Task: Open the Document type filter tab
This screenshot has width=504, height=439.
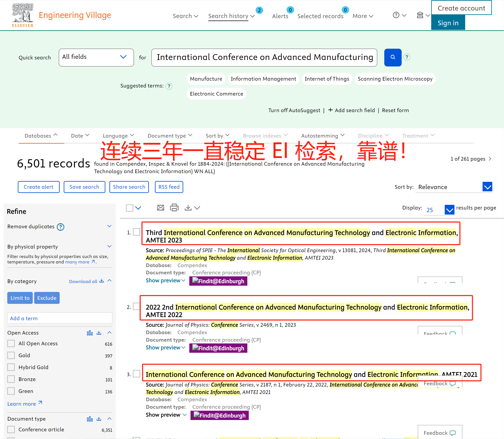Action: pos(170,136)
